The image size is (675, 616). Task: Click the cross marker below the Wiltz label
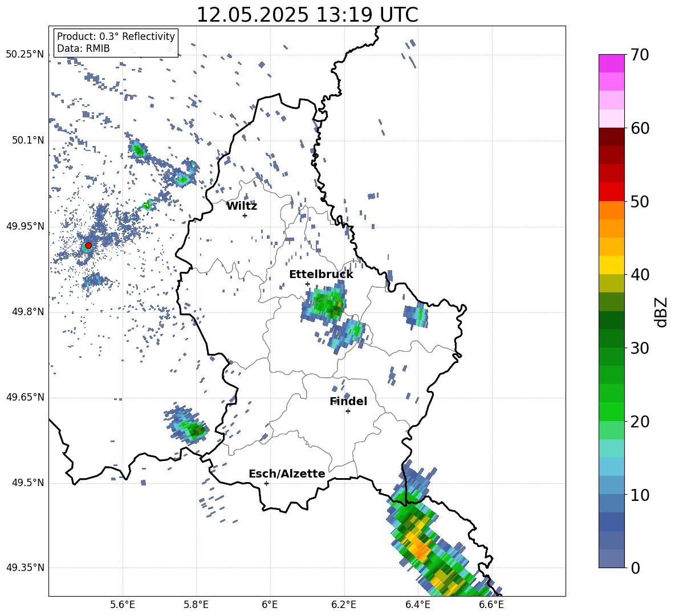[245, 215]
